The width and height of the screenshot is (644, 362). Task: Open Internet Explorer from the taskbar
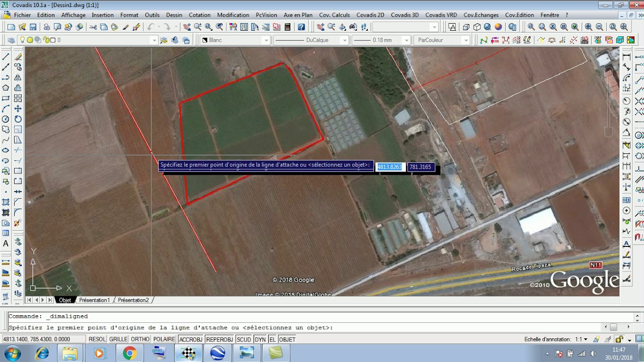point(42,353)
